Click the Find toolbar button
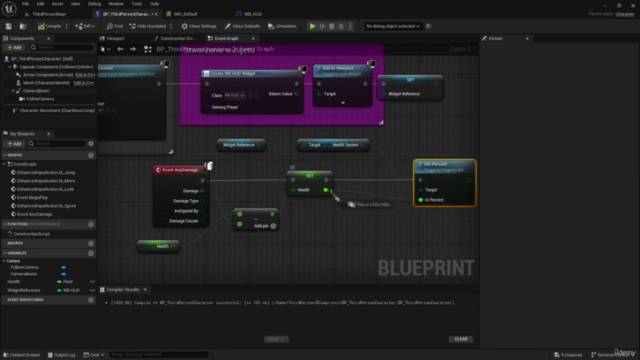The image size is (640, 360). [x=115, y=26]
